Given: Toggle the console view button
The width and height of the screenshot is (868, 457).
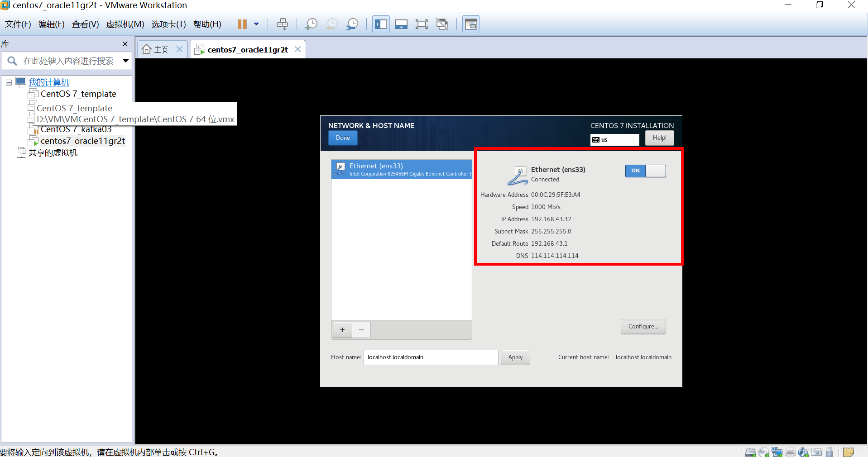Looking at the screenshot, I should [471, 24].
